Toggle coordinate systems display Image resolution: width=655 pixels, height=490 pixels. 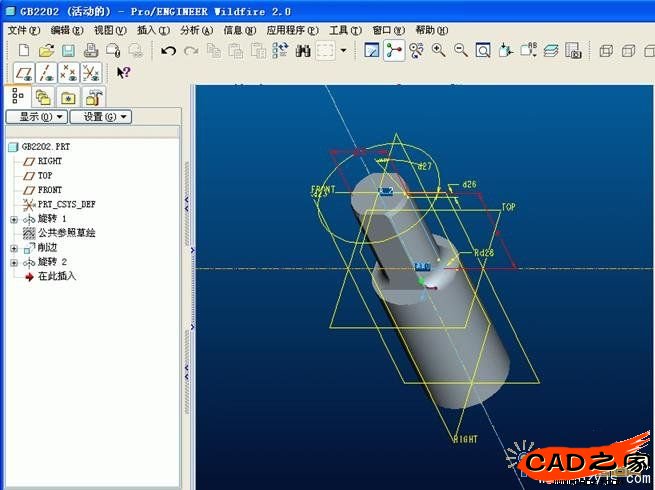pyautogui.click(x=91, y=72)
